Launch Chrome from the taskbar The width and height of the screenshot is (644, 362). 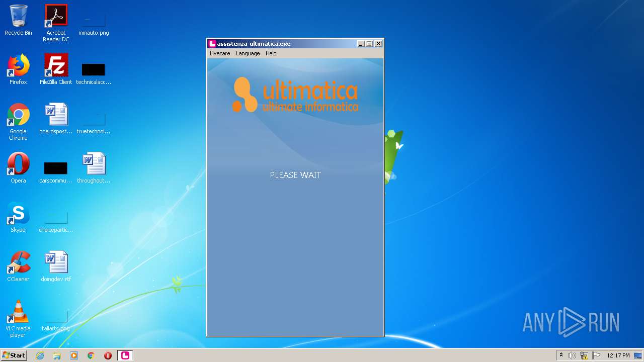coord(91,355)
